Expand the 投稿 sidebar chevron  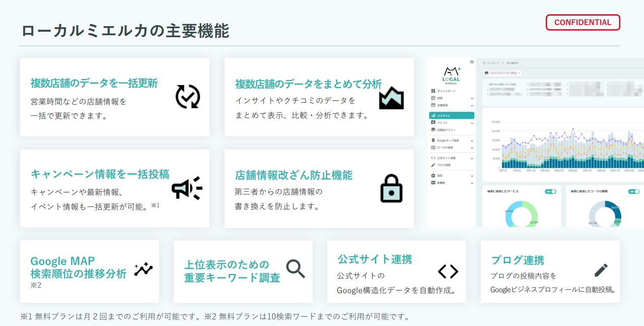coord(472,98)
